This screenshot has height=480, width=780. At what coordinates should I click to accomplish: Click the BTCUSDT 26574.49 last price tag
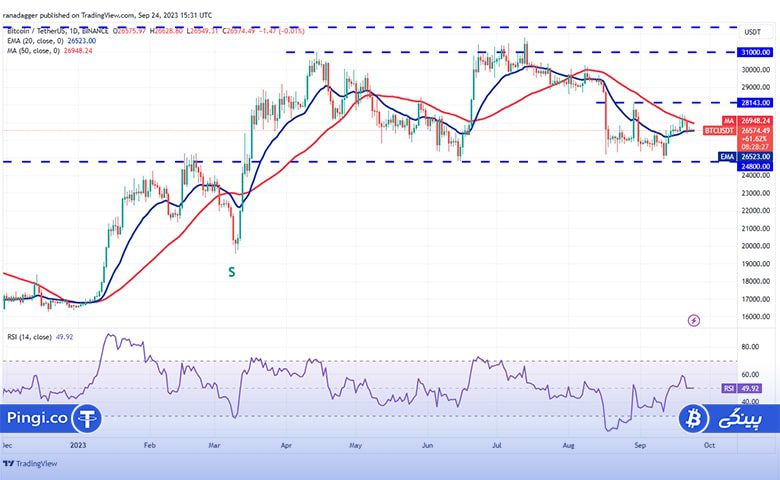point(738,131)
